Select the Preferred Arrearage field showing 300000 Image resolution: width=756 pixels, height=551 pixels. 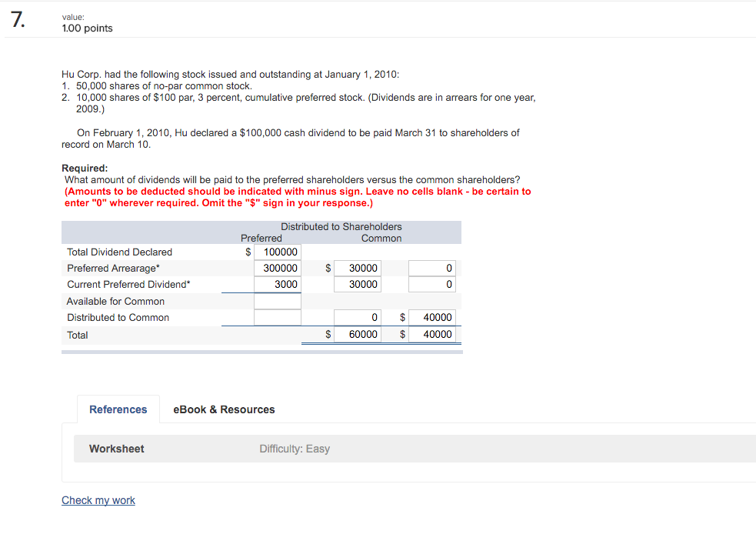(x=278, y=269)
